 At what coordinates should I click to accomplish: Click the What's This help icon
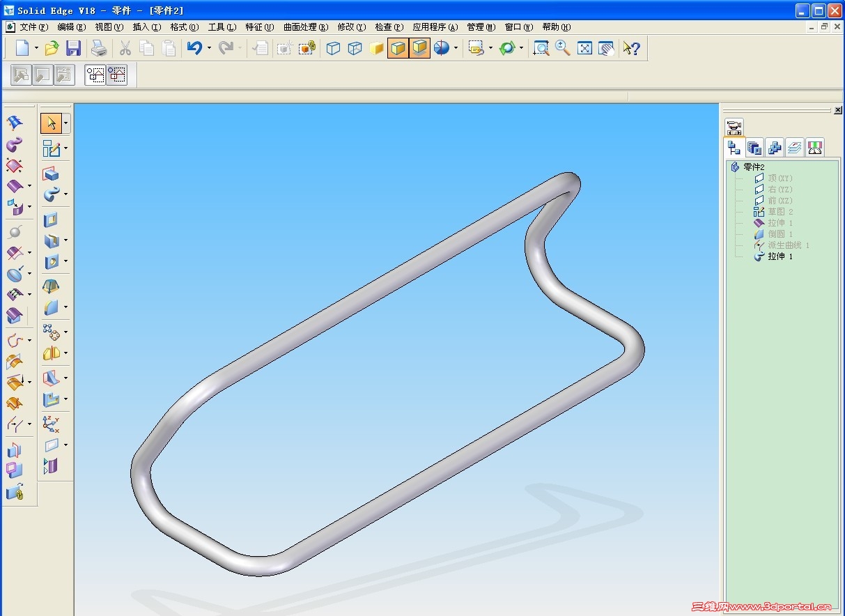(x=632, y=48)
